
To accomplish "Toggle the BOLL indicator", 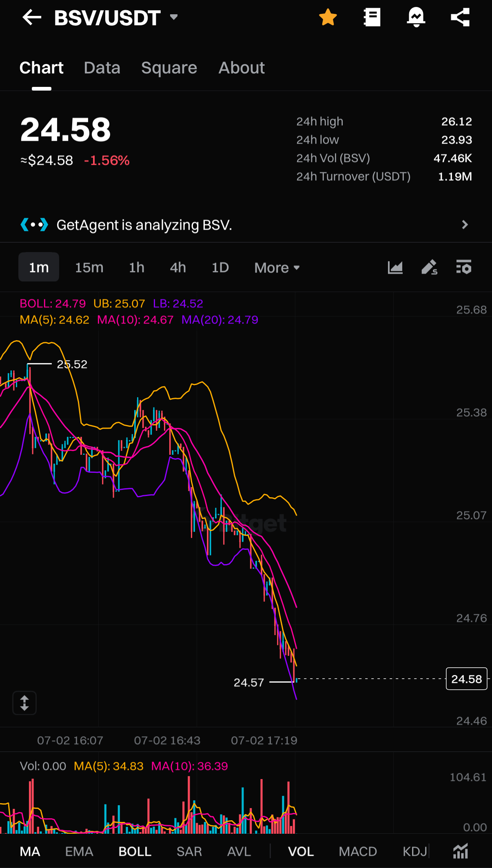I will [135, 851].
